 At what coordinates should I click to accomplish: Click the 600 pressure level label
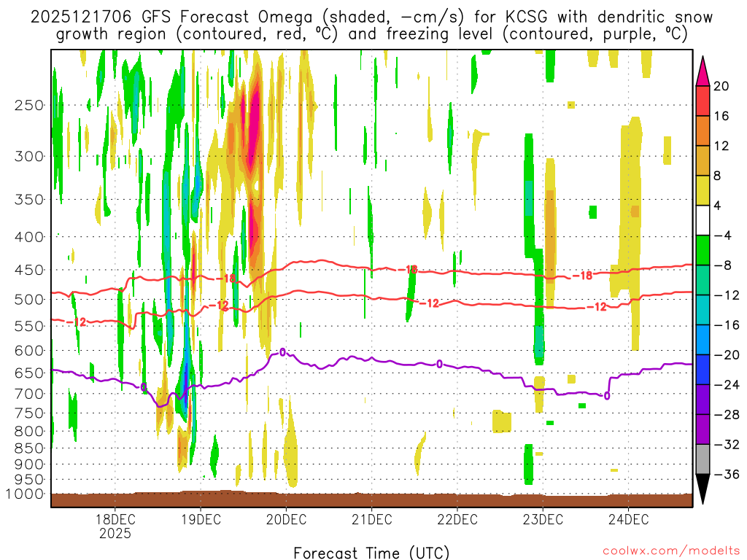pyautogui.click(x=29, y=351)
